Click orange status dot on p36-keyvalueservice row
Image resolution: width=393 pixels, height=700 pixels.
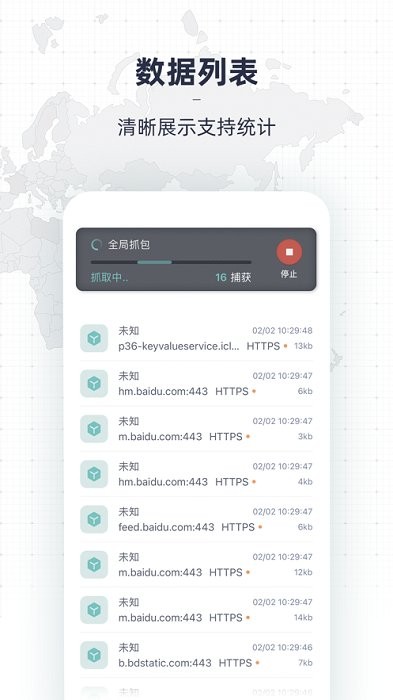pos(285,346)
